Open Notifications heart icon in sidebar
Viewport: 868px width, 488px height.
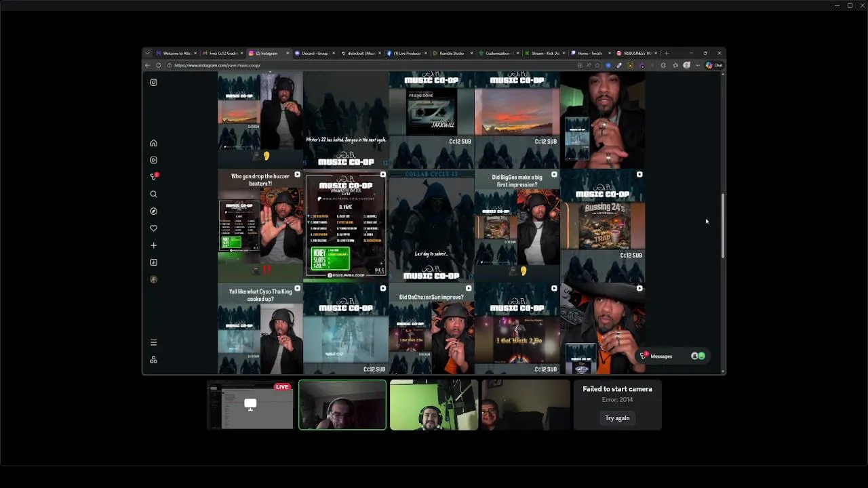pos(153,228)
